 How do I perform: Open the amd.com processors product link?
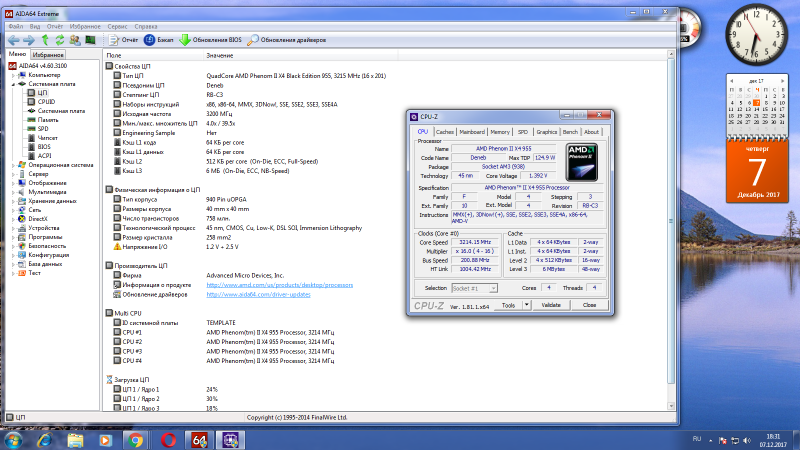pos(279,285)
